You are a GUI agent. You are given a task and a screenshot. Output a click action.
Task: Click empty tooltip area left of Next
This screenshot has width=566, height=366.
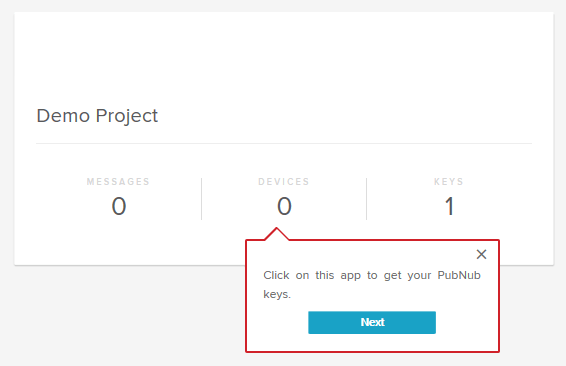pyautogui.click(x=278, y=322)
